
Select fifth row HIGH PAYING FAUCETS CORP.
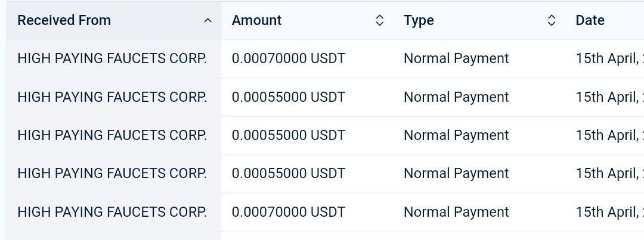click(112, 212)
